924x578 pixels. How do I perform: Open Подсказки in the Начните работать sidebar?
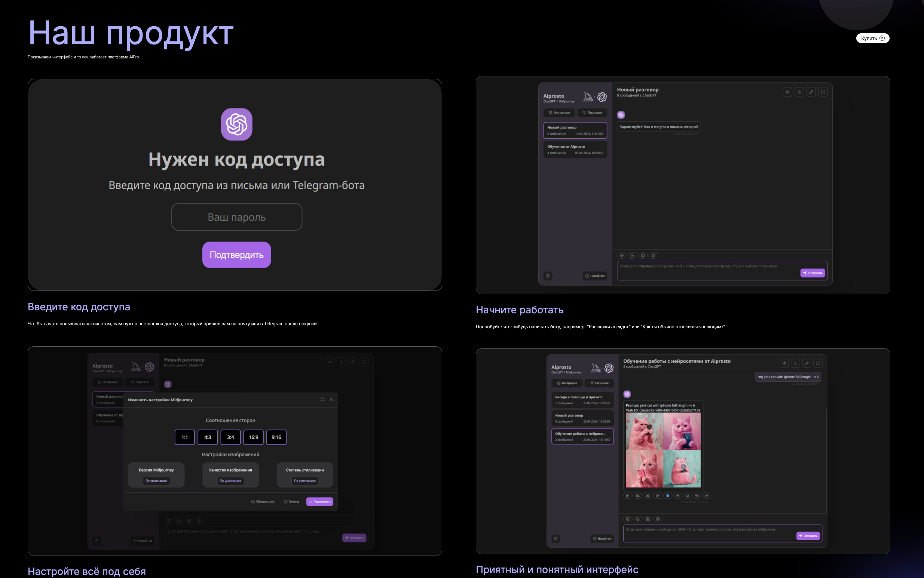pos(592,113)
